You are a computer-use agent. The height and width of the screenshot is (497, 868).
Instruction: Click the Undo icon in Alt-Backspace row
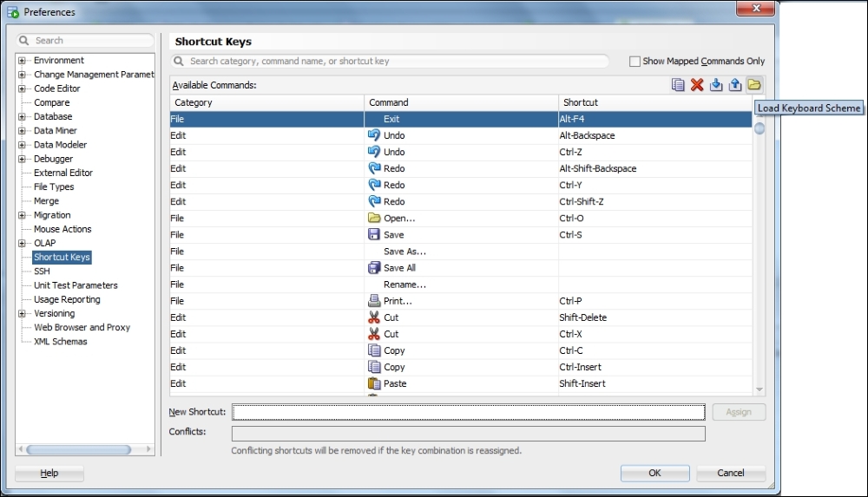pyautogui.click(x=374, y=135)
